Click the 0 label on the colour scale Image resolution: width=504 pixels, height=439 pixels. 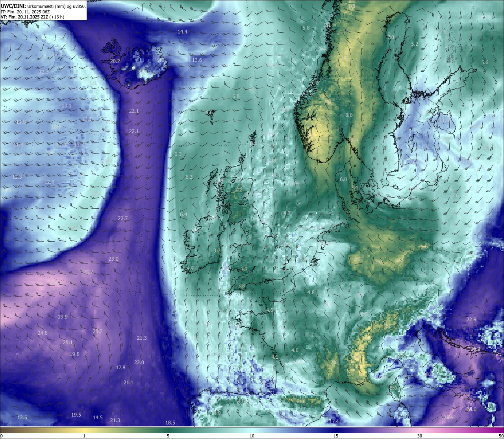(x=2, y=436)
